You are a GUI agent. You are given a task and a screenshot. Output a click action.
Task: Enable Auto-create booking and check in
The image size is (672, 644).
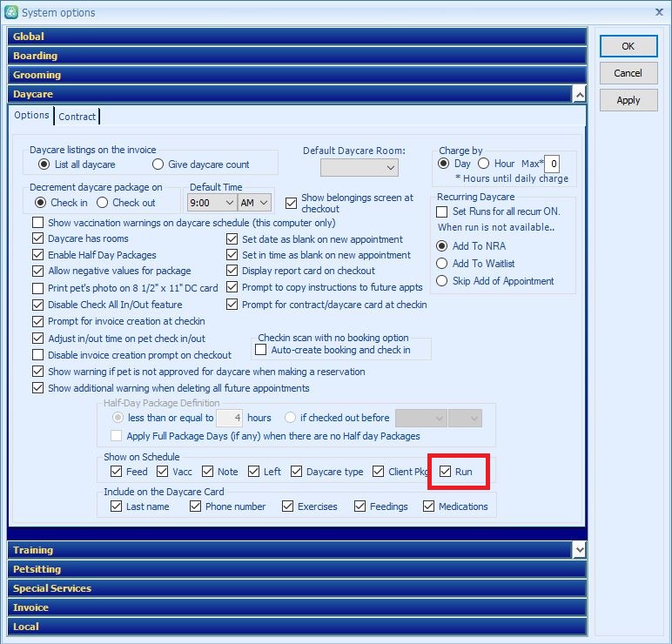[260, 350]
